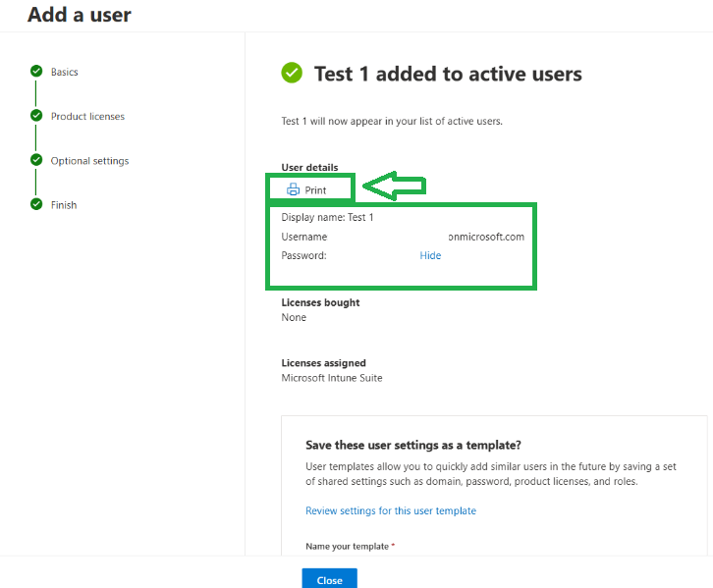Image resolution: width=713 pixels, height=588 pixels.
Task: Click the 'Licenses assigned' heading
Action: click(323, 362)
